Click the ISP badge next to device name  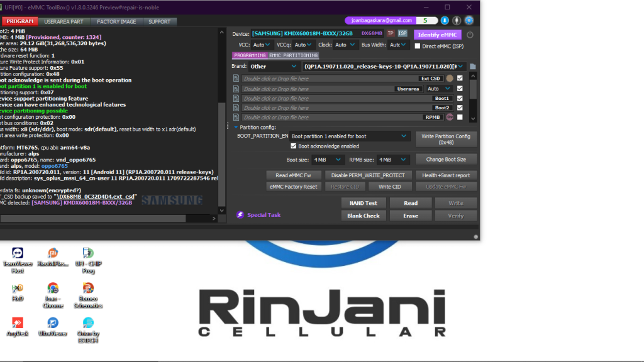(x=402, y=34)
